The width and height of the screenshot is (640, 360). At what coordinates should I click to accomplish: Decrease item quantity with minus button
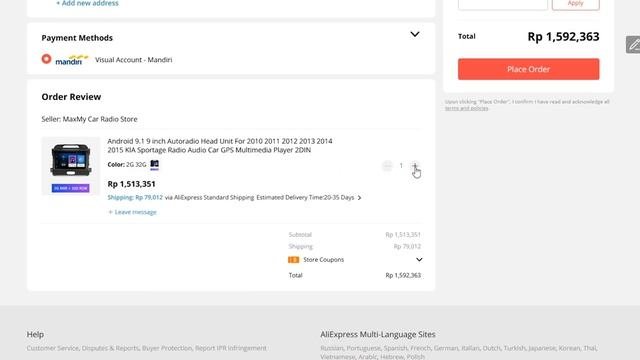[387, 166]
